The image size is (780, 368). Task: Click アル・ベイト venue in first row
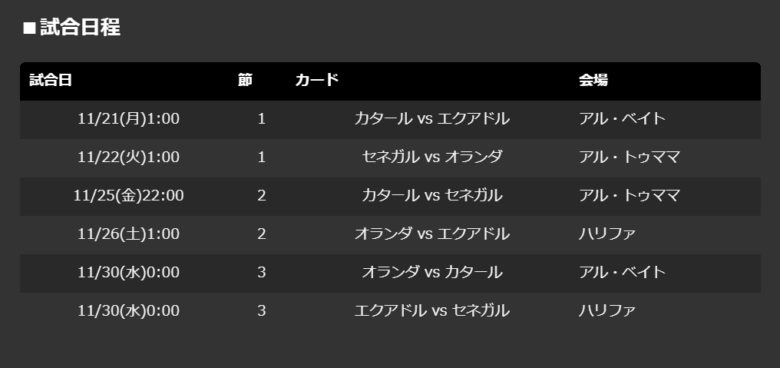[x=622, y=119]
